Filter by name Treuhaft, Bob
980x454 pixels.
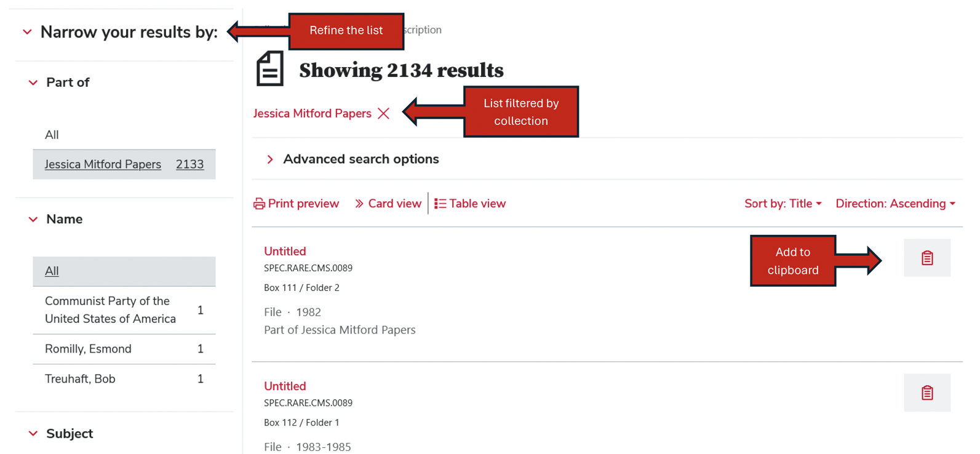point(124,379)
